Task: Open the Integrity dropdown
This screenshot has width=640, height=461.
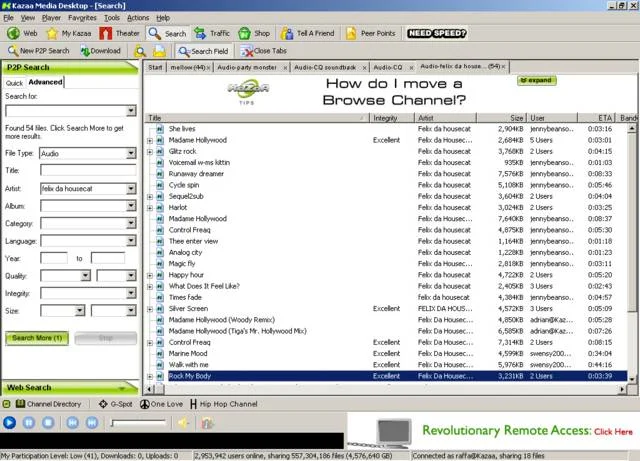Action: pyautogui.click(x=131, y=293)
